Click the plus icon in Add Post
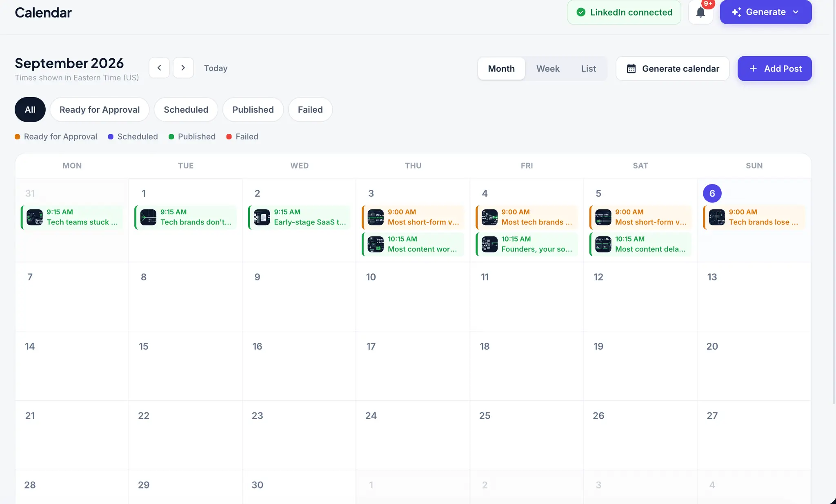Image resolution: width=836 pixels, height=504 pixels. click(x=753, y=69)
